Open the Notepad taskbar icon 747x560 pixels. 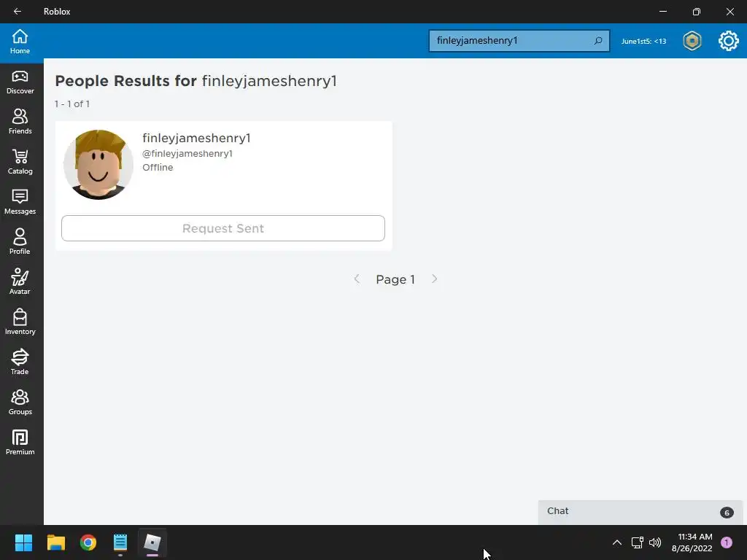coord(120,542)
